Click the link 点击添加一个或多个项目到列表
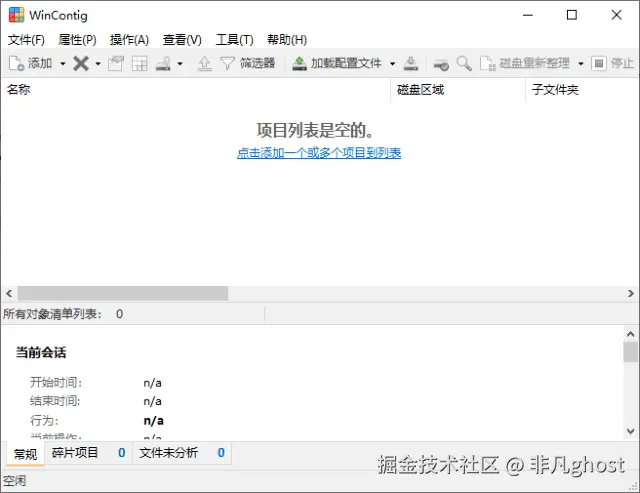 click(319, 153)
